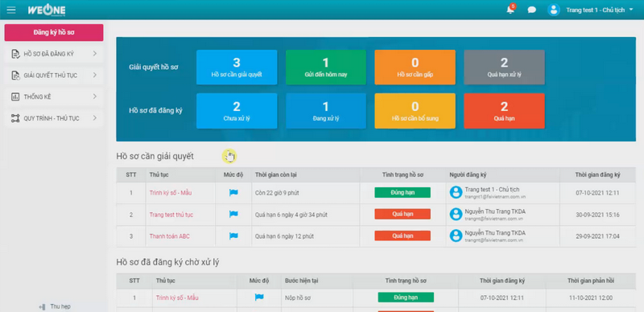Click the WeOne logo
This screenshot has height=312, width=644.
47,10
